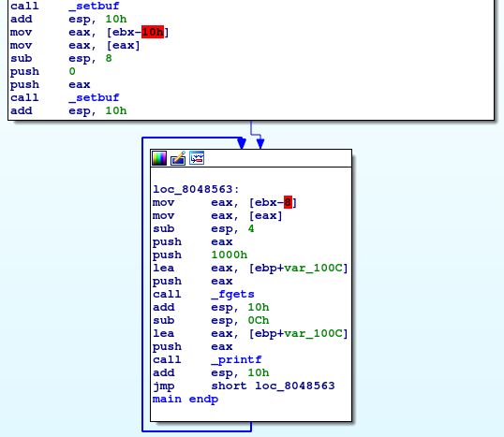Click the _fgets function name
The height and width of the screenshot is (437, 504).
coord(232,295)
